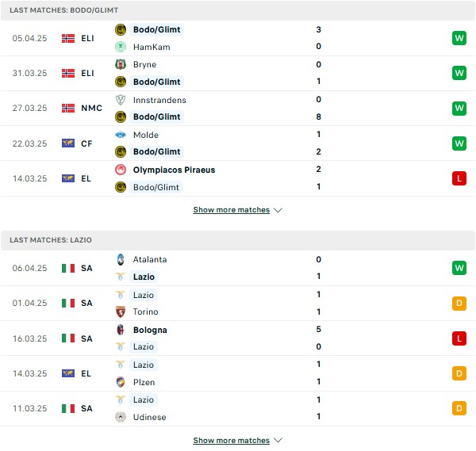Expand more Lazio matches via chevron
The width and height of the screenshot is (476, 451).
click(278, 441)
